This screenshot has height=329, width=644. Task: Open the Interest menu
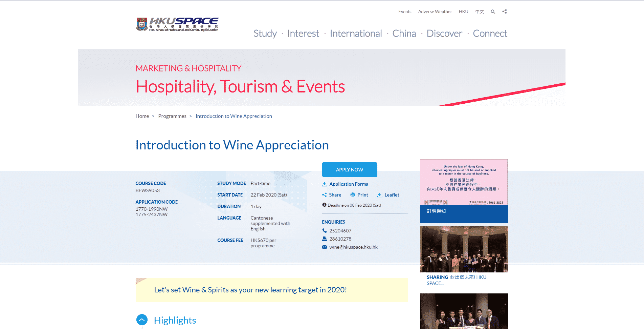tap(303, 34)
